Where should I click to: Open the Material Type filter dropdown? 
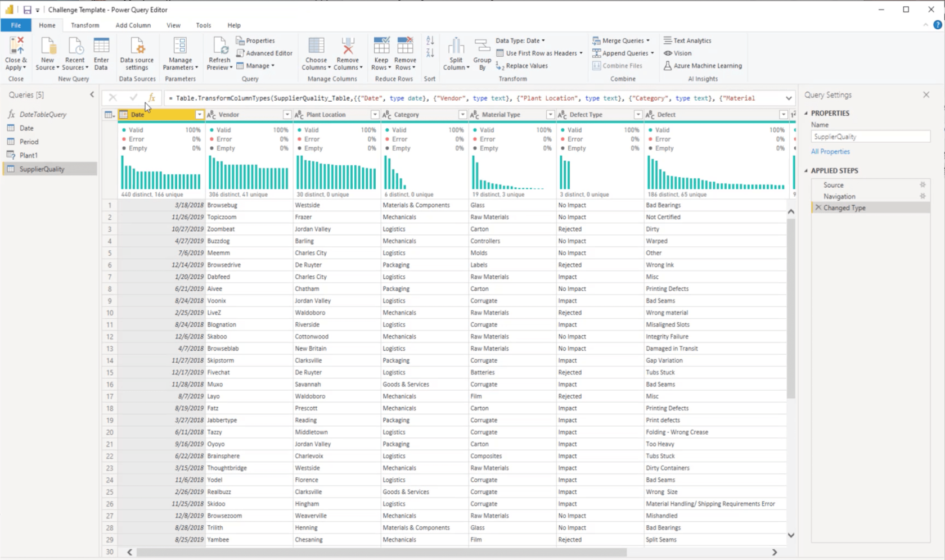[x=550, y=115]
